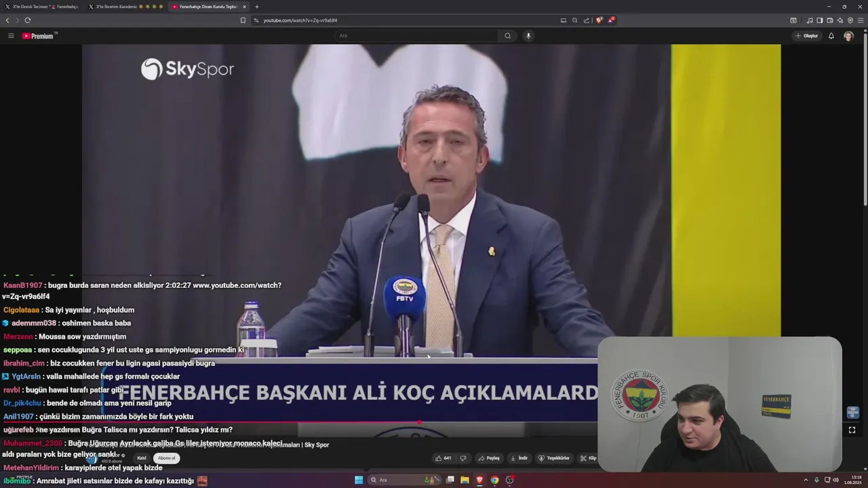Click Paylaş share button under video
Image resolution: width=868 pixels, height=488 pixels.
tap(489, 458)
